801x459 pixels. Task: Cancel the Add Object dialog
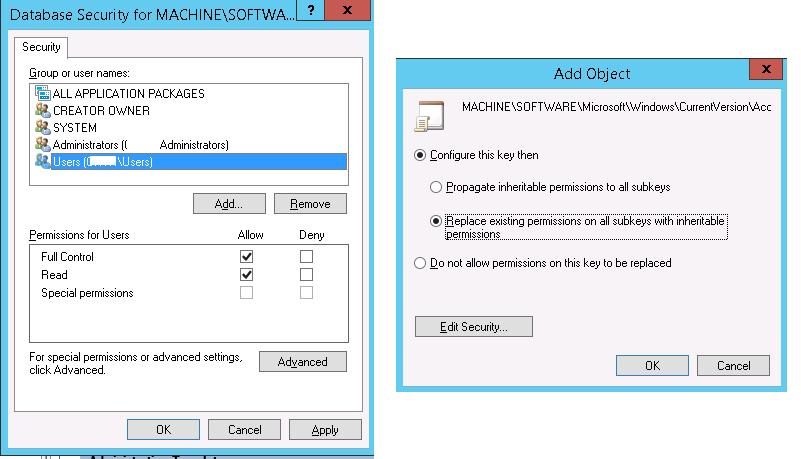[733, 366]
